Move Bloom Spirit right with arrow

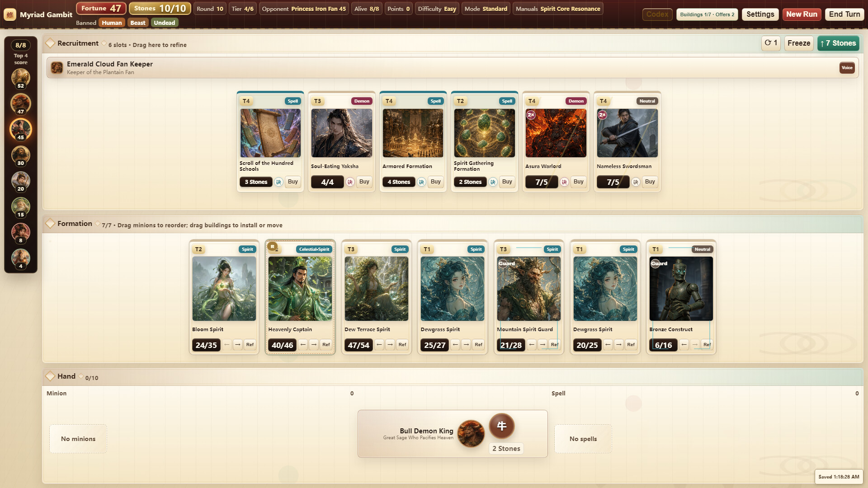[238, 345]
